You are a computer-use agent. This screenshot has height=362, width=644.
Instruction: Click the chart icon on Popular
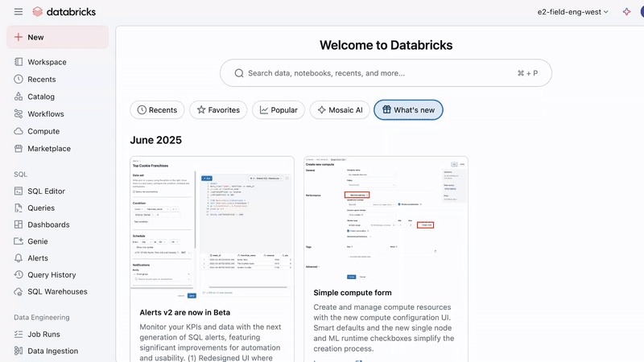point(264,110)
